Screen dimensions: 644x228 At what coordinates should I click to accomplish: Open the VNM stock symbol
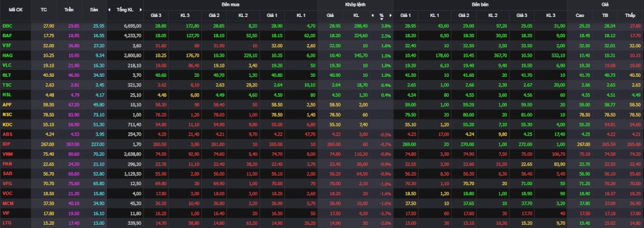pos(8,154)
